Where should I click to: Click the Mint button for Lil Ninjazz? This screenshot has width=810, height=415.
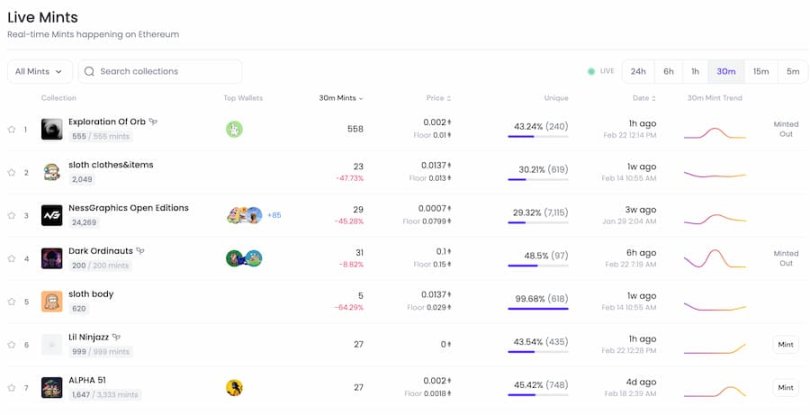coord(785,344)
